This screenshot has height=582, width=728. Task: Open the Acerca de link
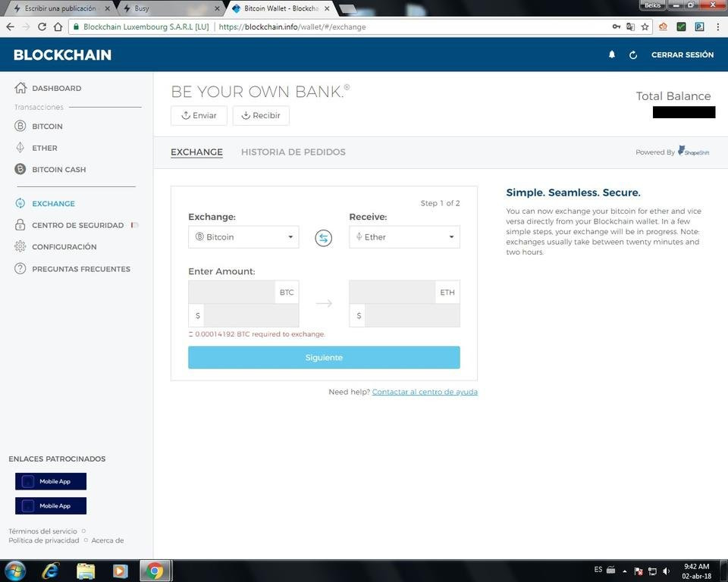(x=107, y=540)
